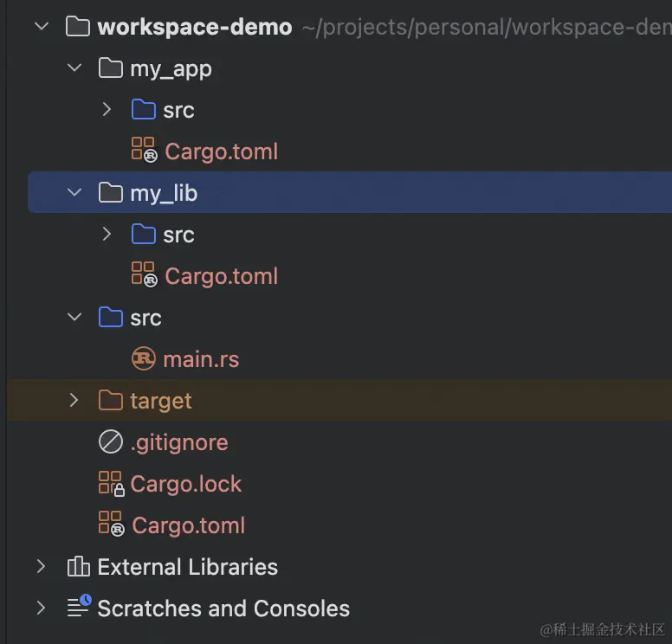Click the Cargo.toml icon under my_app

[x=144, y=151]
